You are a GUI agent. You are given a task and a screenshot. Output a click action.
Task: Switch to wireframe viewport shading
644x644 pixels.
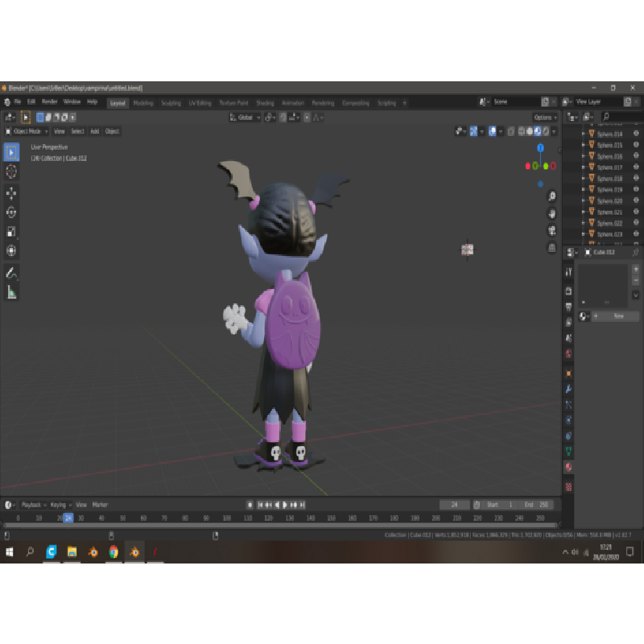point(522,131)
